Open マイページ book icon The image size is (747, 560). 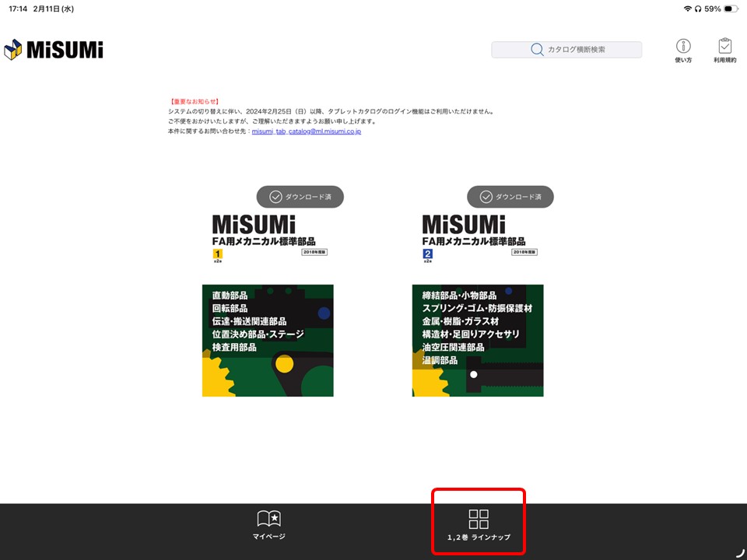268,518
